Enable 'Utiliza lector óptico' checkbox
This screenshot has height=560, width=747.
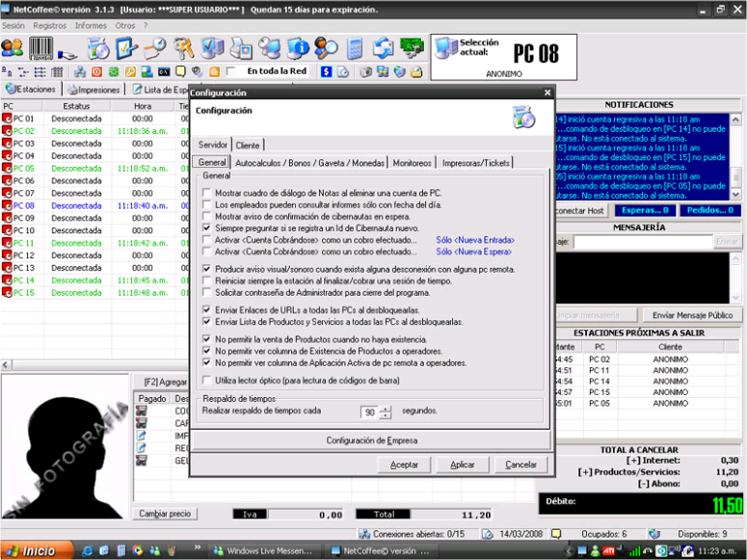207,381
